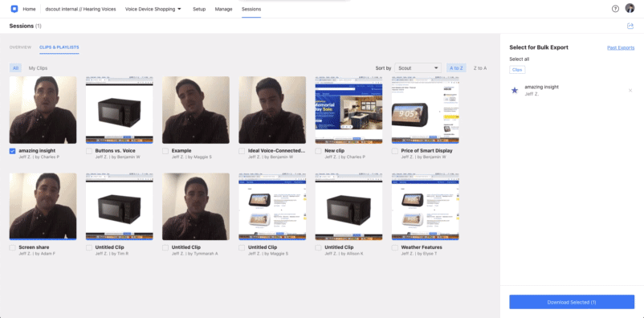Click the dscout logo icon
This screenshot has height=318, width=644.
[x=14, y=9]
